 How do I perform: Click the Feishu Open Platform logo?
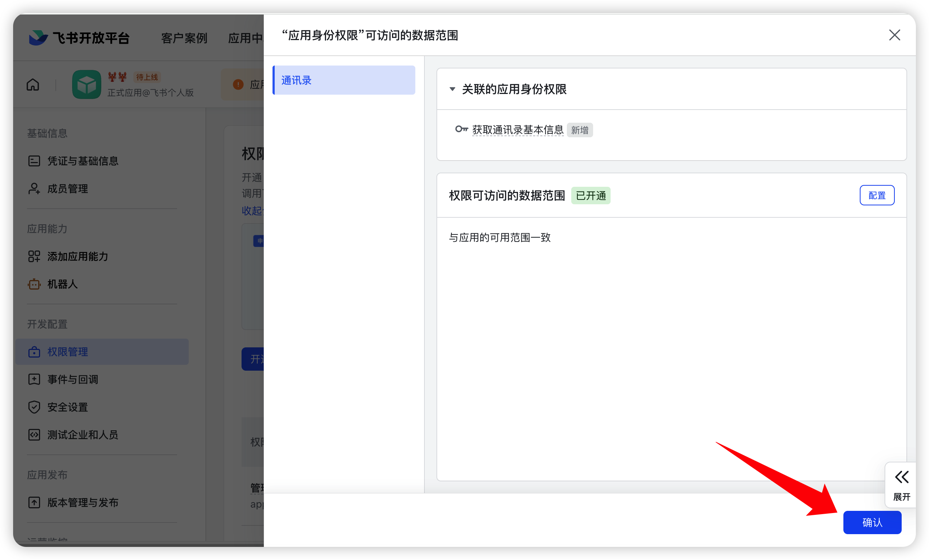(39, 37)
